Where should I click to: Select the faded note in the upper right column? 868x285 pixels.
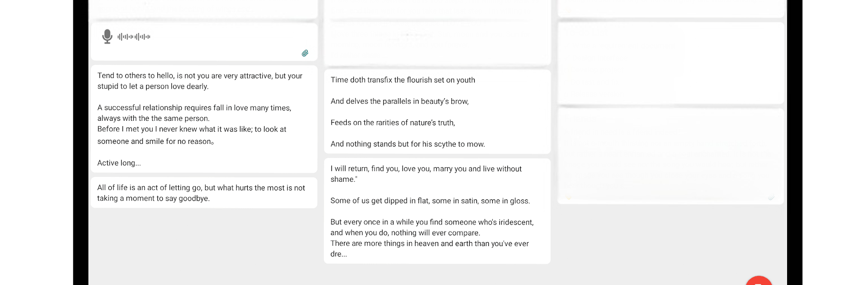click(671, 63)
